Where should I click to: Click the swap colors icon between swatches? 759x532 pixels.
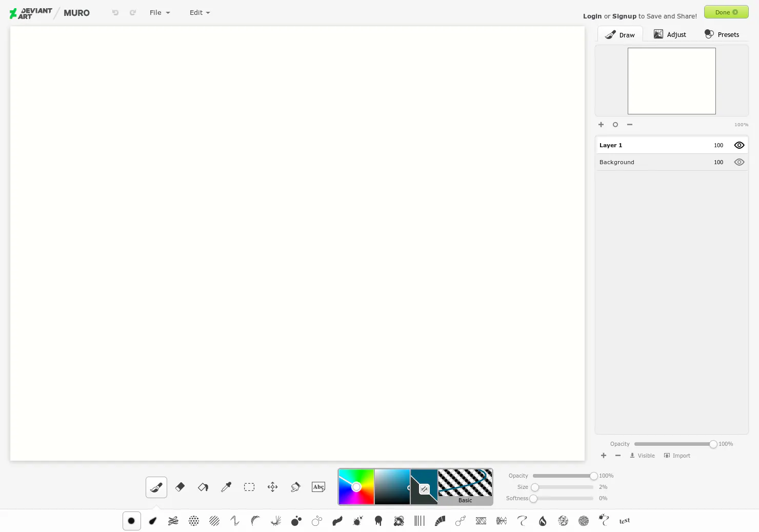click(424, 489)
